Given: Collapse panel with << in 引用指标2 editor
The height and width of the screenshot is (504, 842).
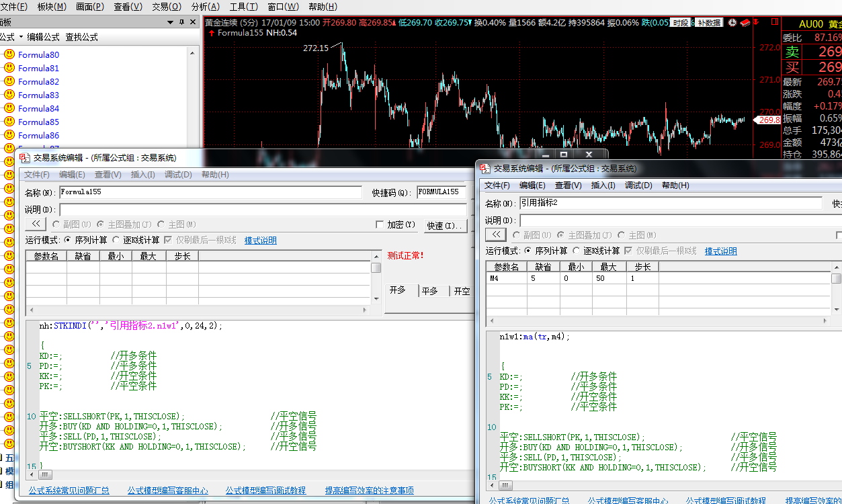Looking at the screenshot, I should (x=496, y=235).
